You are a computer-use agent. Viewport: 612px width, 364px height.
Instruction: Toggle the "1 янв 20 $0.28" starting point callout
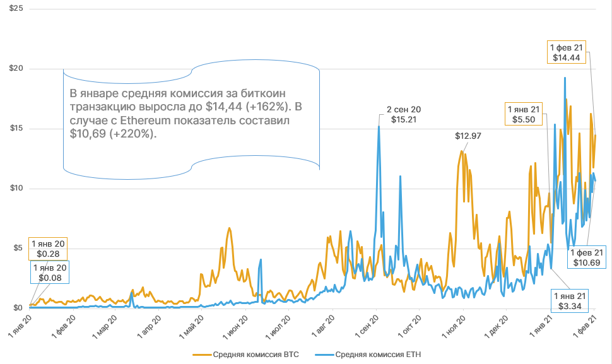coord(47,248)
